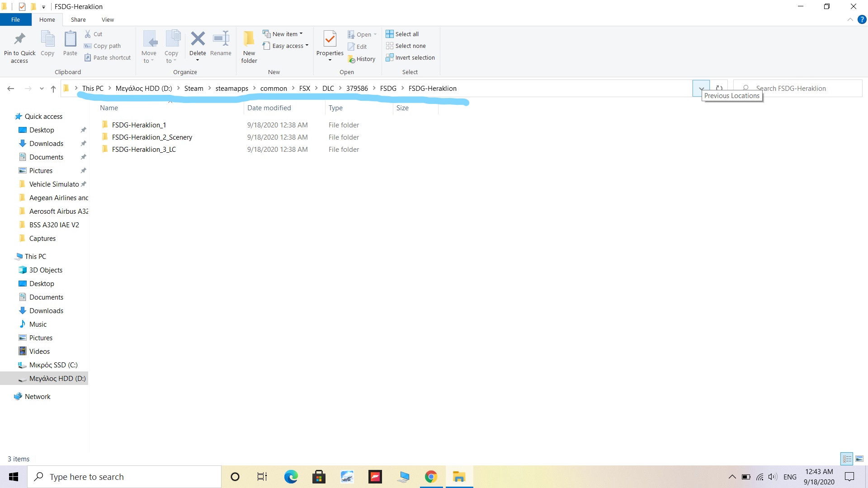Launch Google Chrome from taskbar

[x=431, y=477]
